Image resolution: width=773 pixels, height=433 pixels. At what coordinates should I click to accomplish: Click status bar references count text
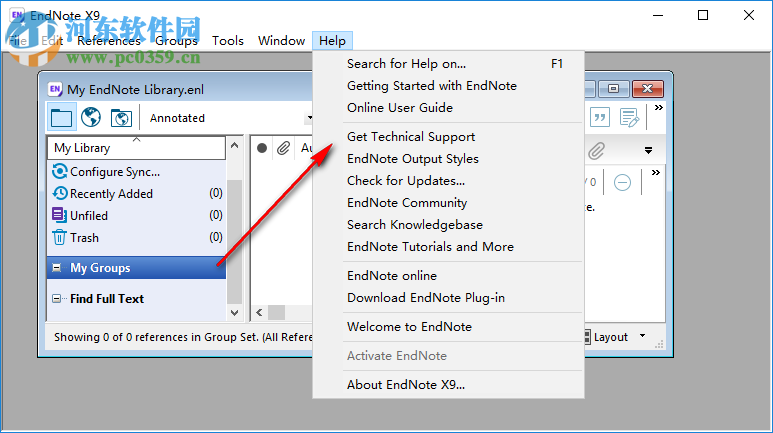183,337
